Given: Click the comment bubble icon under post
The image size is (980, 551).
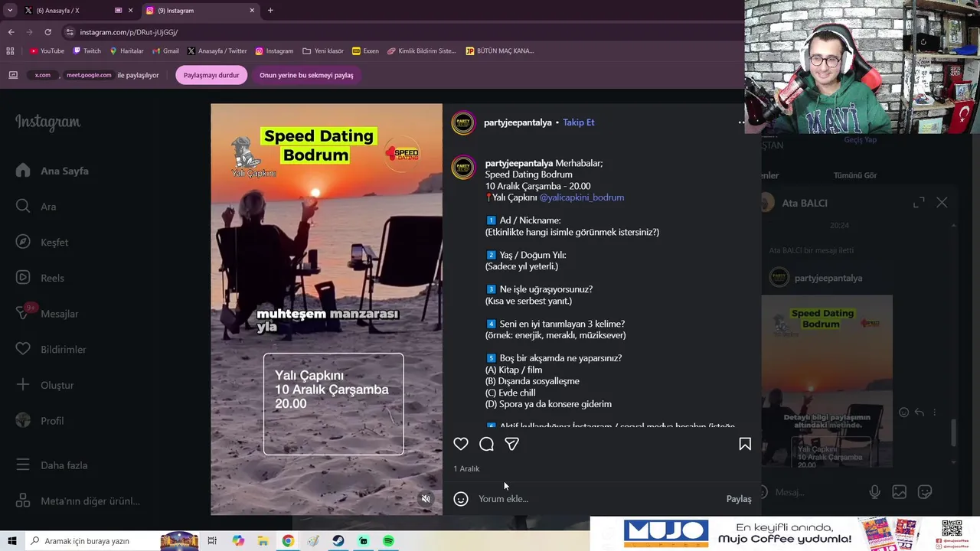Looking at the screenshot, I should (486, 444).
